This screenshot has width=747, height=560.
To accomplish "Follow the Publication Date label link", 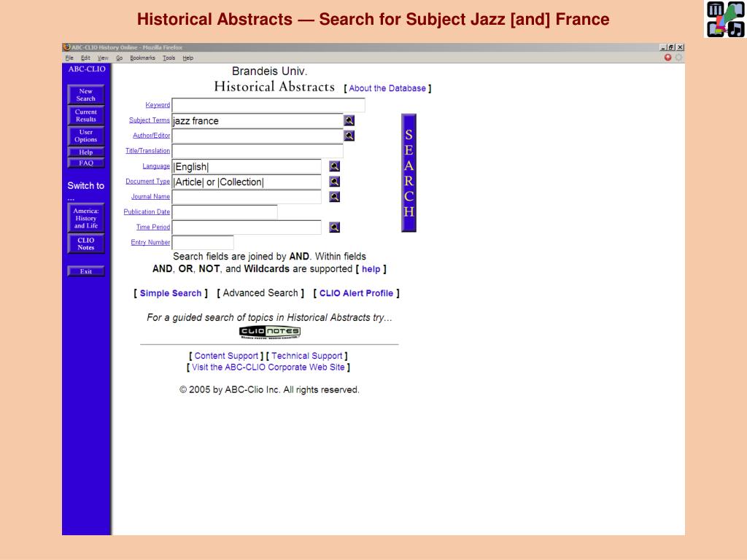I will (147, 211).
